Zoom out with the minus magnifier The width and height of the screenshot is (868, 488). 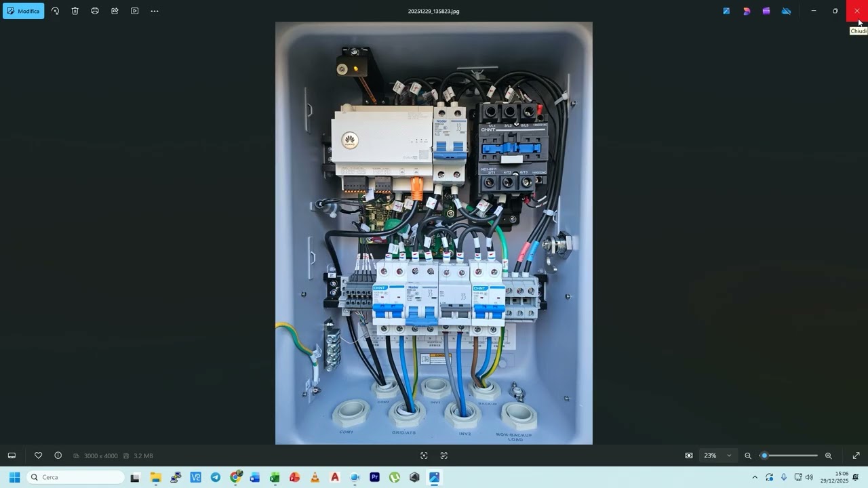pyautogui.click(x=748, y=455)
